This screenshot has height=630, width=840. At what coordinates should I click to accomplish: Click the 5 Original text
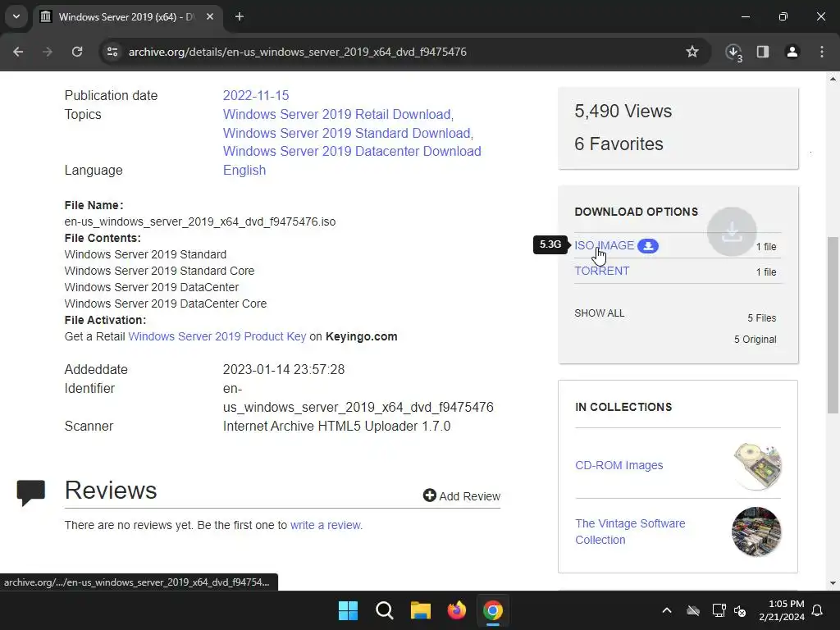coord(756,340)
